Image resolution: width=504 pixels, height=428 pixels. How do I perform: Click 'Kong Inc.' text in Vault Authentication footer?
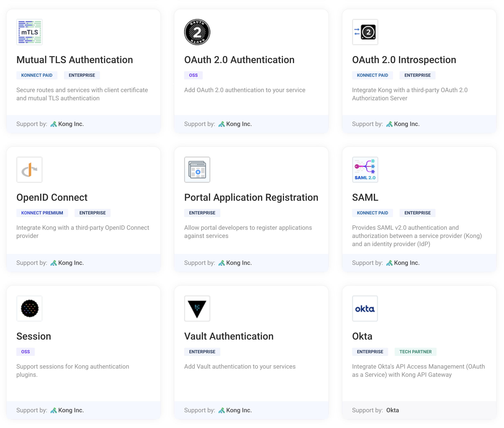point(239,410)
